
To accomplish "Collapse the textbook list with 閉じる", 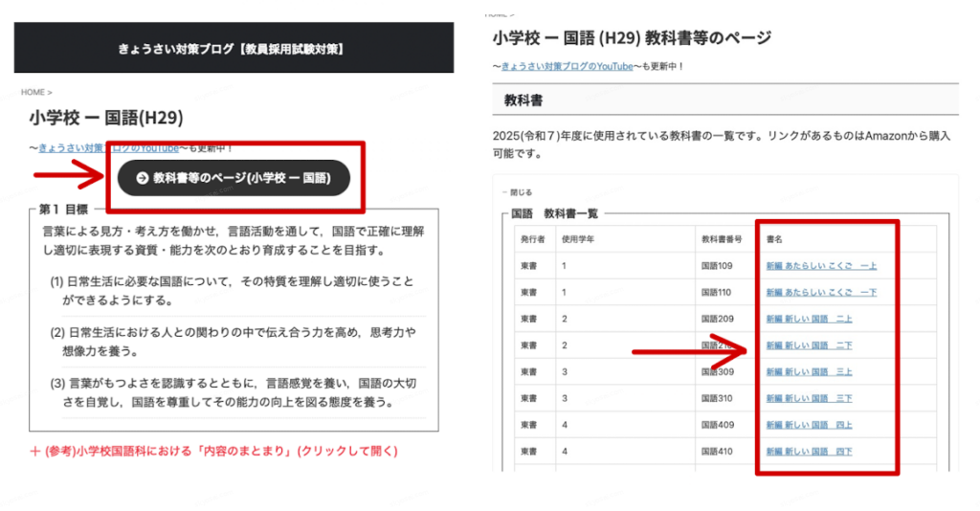I will (x=522, y=191).
